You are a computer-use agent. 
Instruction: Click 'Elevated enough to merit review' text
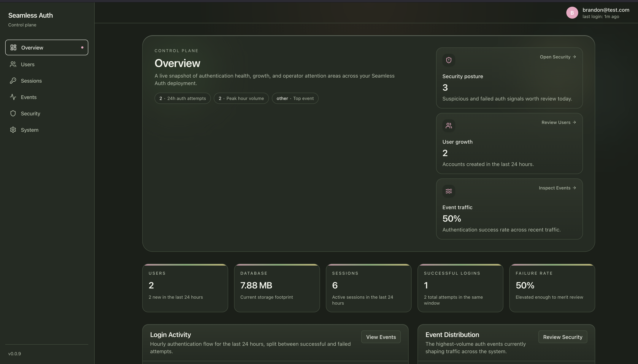[549, 297]
